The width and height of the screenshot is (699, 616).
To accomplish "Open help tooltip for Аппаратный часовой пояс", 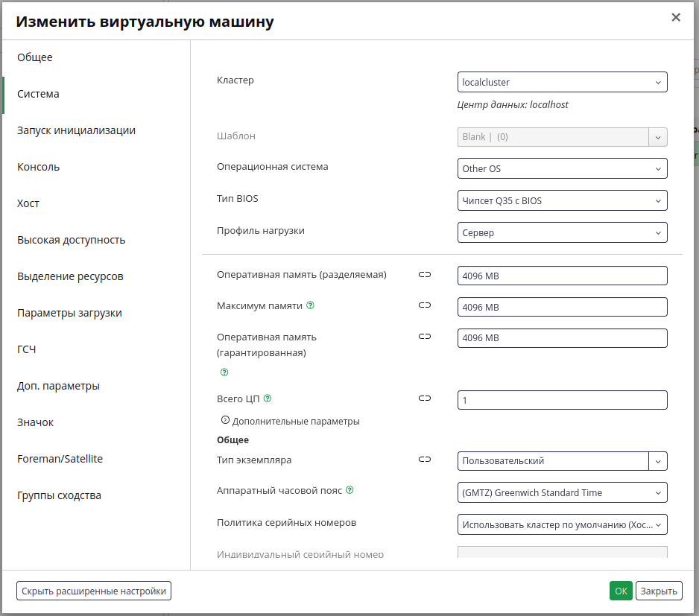I will click(x=350, y=490).
